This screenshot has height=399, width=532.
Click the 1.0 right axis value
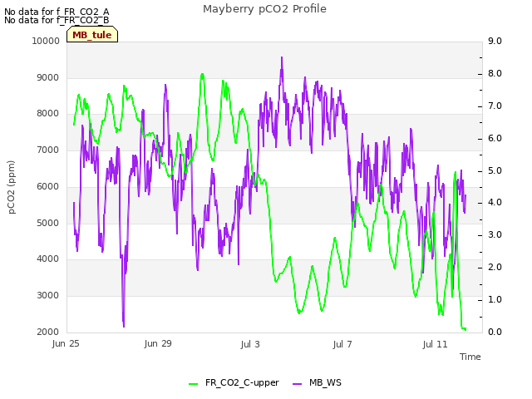click(x=495, y=299)
